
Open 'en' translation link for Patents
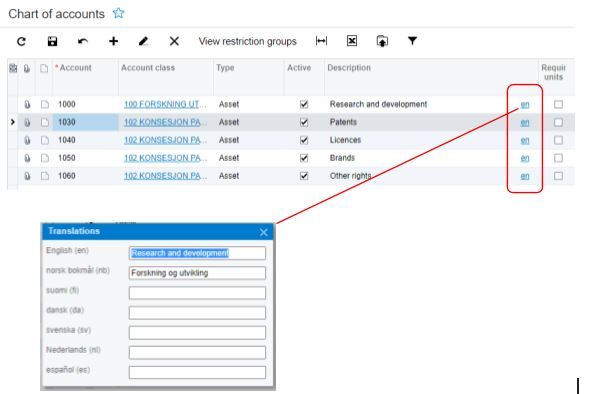tap(525, 122)
